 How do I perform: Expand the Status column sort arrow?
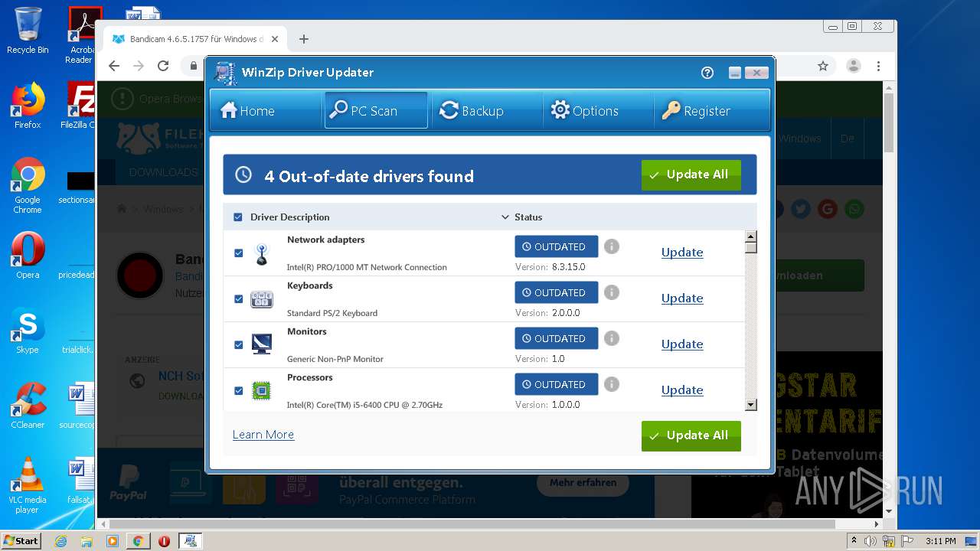pyautogui.click(x=505, y=217)
